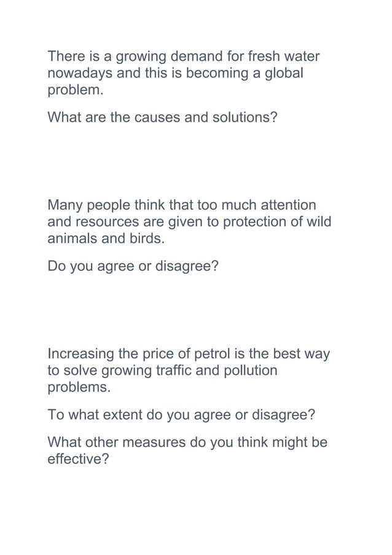392x555 pixels.
Task: Click the question 'Do you agree or disagree?'
Action: click(x=133, y=266)
